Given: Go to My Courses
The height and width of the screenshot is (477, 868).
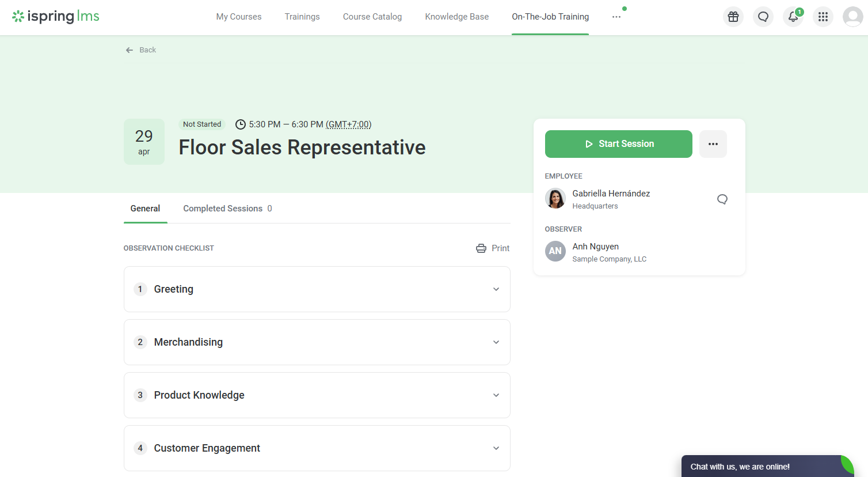Looking at the screenshot, I should coord(239,17).
